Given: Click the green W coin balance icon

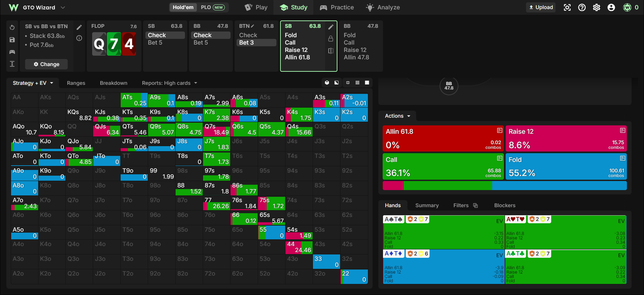Looking at the screenshot, I should click(x=627, y=7).
